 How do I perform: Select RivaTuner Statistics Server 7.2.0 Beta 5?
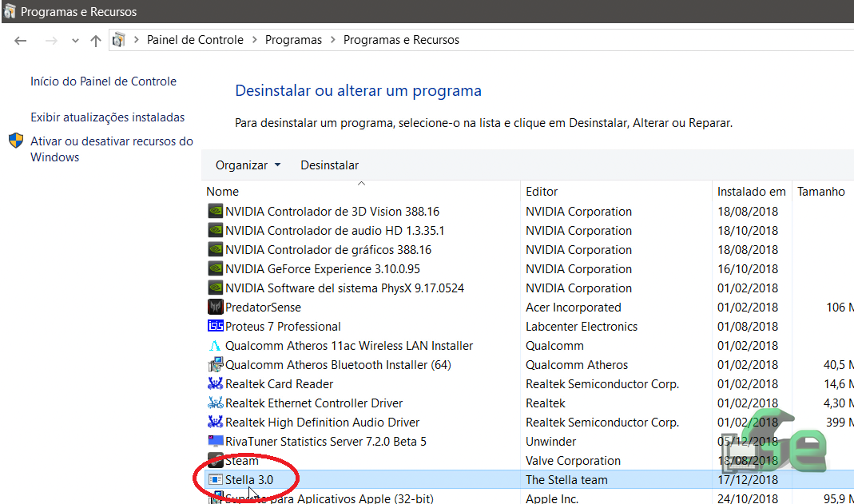[326, 441]
